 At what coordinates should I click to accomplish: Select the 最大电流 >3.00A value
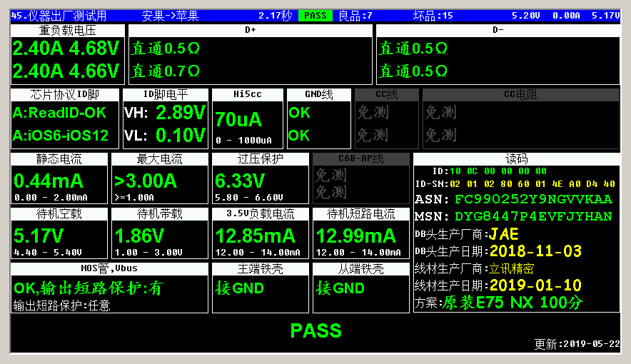click(146, 181)
